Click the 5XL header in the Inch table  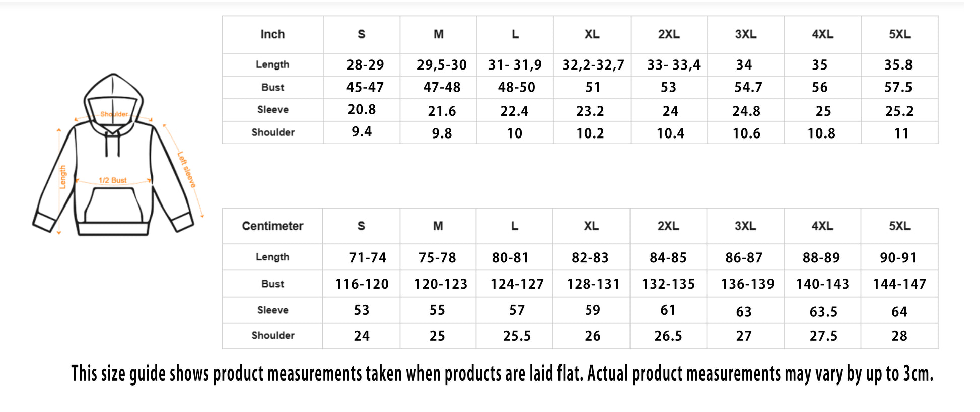(899, 34)
